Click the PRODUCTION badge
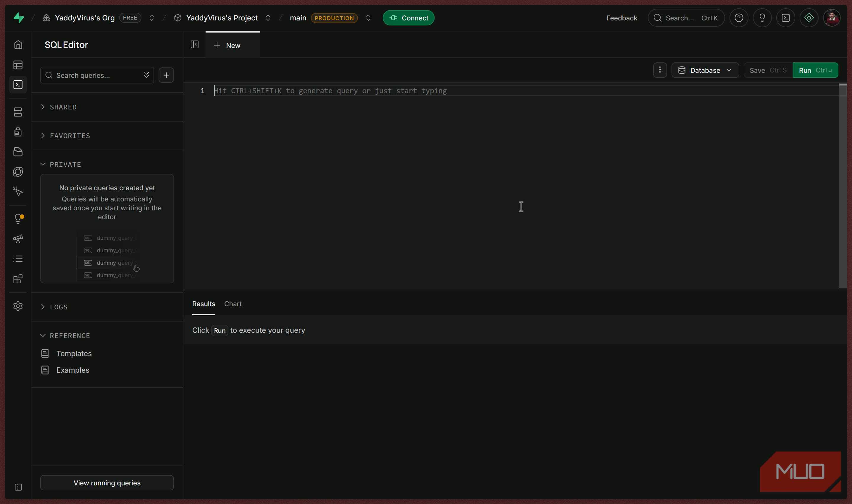 tap(334, 18)
